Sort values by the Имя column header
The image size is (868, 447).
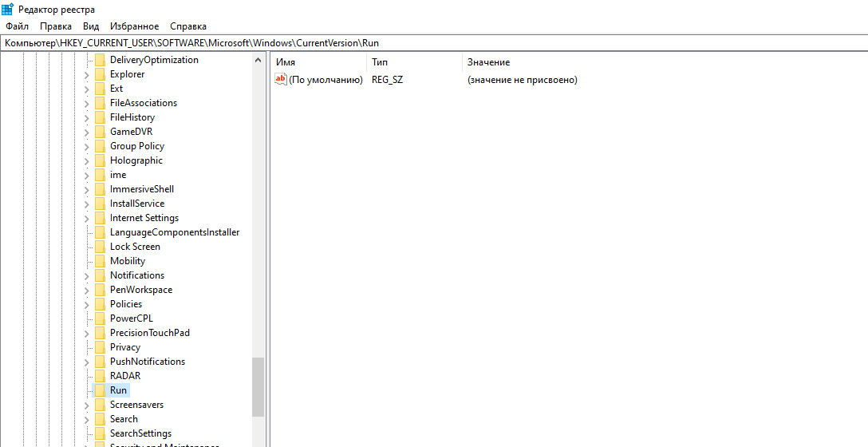pos(286,61)
